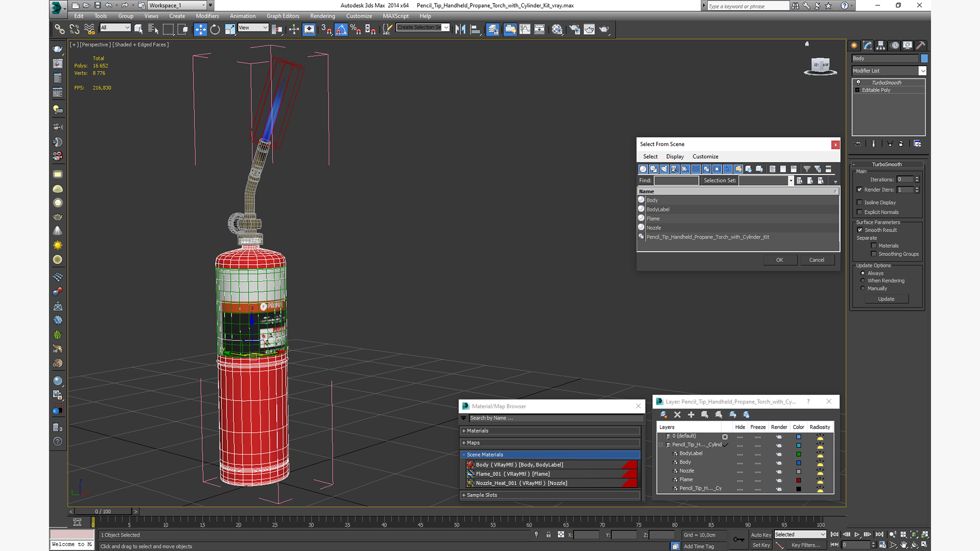Click Cancel in Select From Scene dialog
This screenshot has width=980, height=551.
click(817, 260)
